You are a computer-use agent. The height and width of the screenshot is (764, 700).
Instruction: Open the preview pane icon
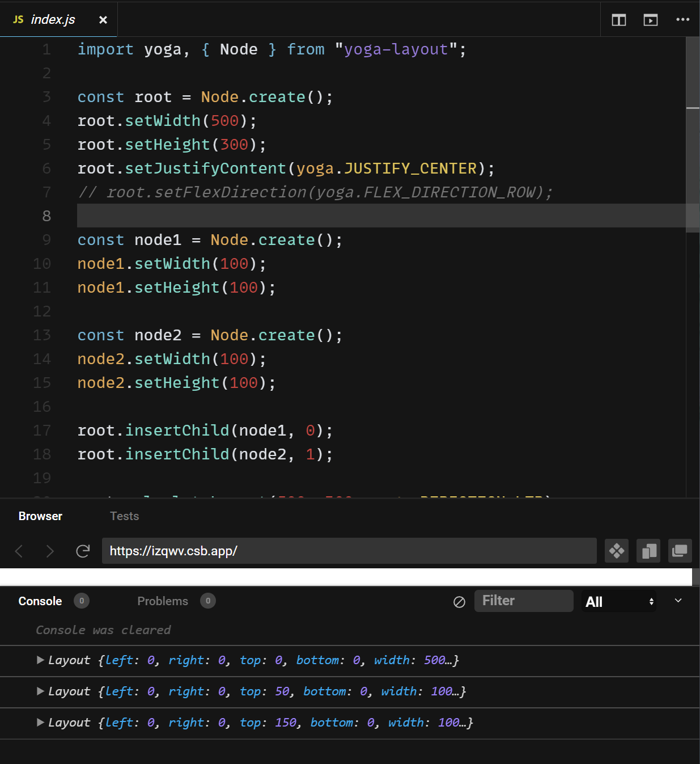point(651,20)
